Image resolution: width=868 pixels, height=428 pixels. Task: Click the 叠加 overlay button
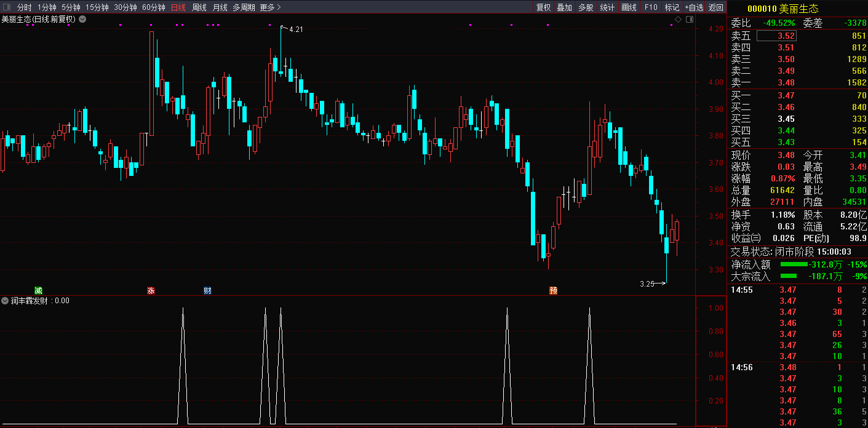[x=564, y=7]
